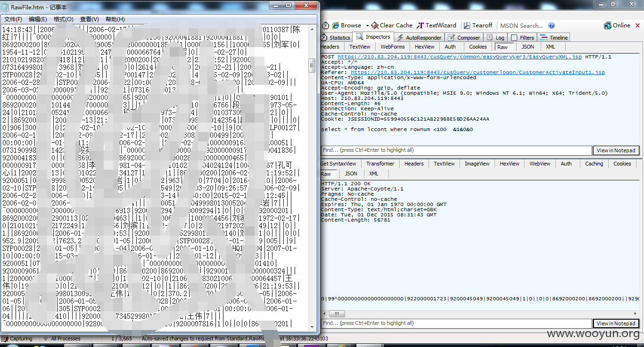Open the WebForms request tab
The width and height of the screenshot is (644, 347).
coord(393,47)
